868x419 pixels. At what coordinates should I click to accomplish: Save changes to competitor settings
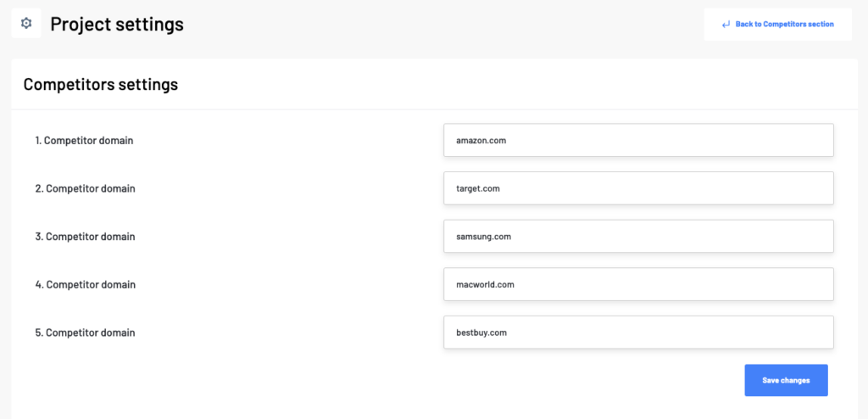coord(786,380)
